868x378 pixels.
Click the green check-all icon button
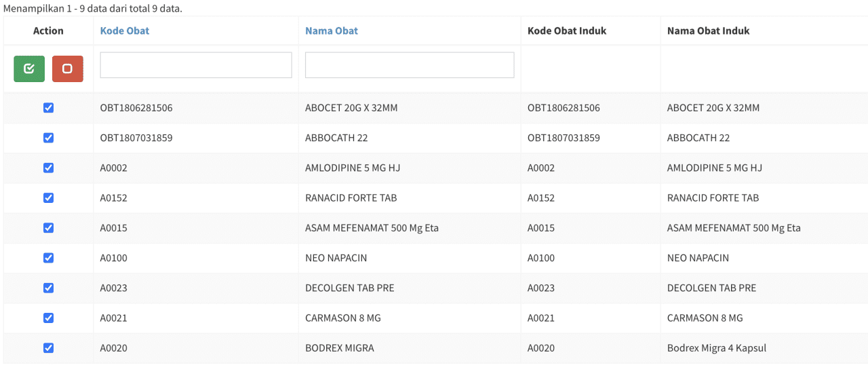coord(29,69)
